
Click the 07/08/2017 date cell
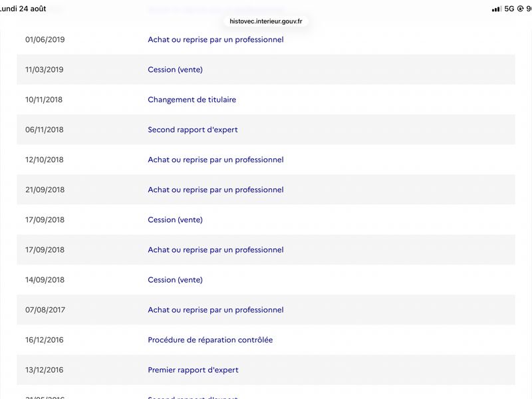click(x=45, y=310)
